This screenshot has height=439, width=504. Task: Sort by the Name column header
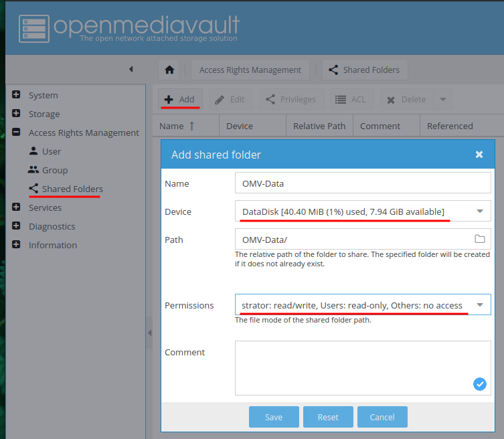186,126
